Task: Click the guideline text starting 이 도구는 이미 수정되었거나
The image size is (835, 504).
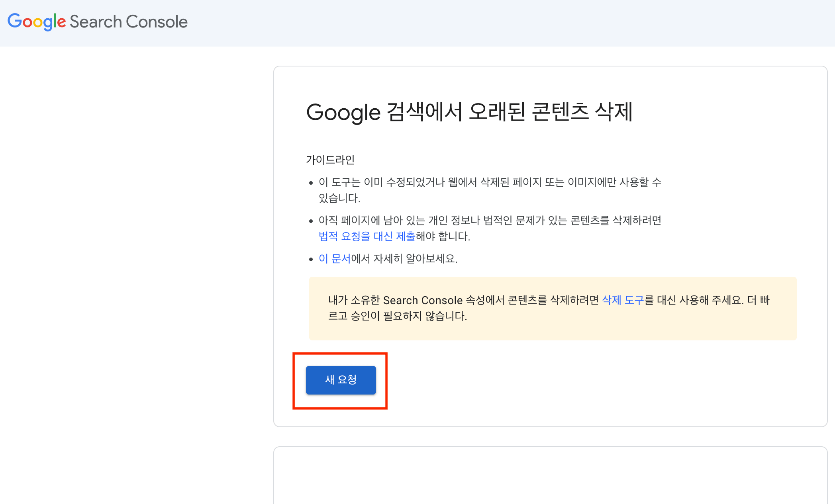Action: point(490,190)
